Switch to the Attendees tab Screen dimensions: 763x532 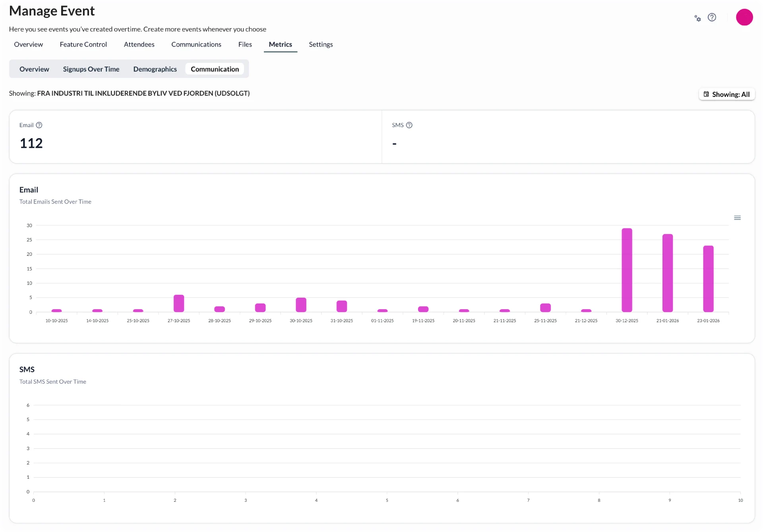(x=139, y=44)
